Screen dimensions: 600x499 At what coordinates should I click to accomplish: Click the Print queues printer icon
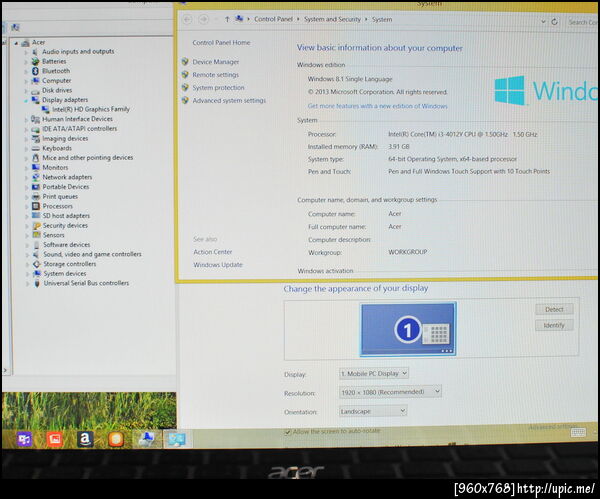click(36, 196)
